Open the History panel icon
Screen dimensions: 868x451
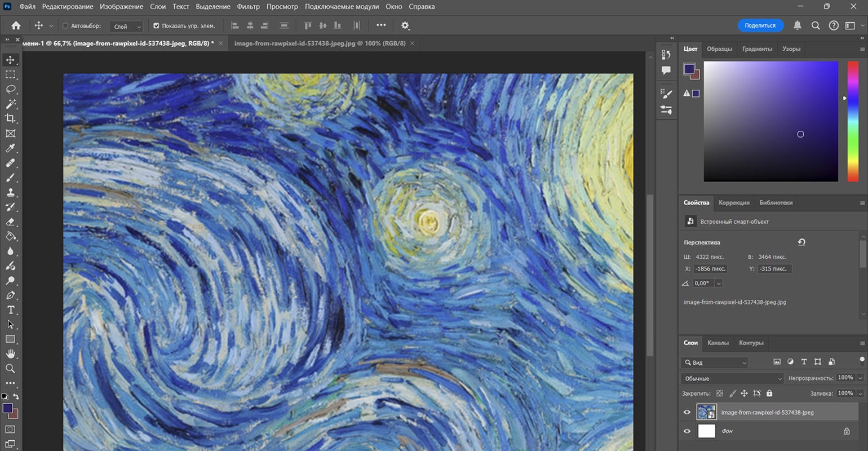666,55
